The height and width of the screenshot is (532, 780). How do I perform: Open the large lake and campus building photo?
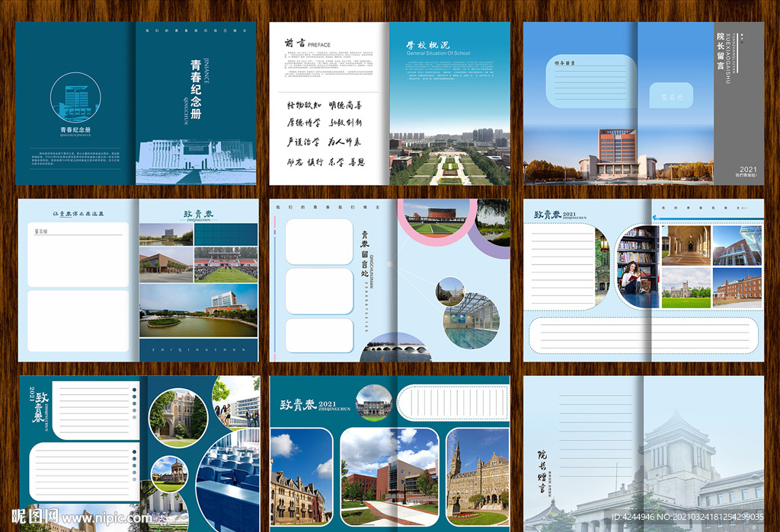[x=199, y=311]
